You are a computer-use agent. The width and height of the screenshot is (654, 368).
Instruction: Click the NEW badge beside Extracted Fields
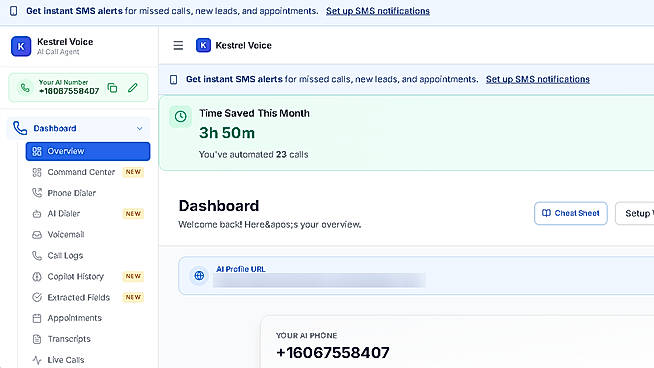point(133,297)
